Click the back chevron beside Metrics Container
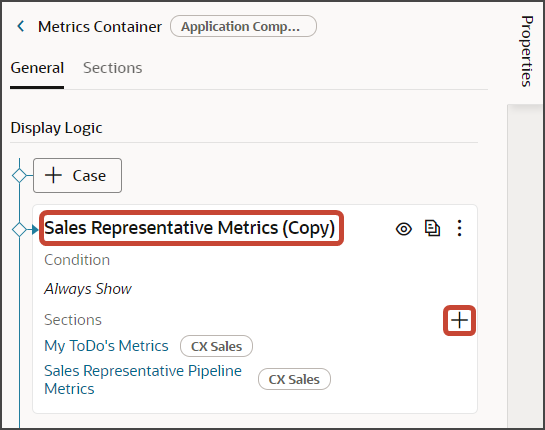The width and height of the screenshot is (545, 430). pos(21,26)
